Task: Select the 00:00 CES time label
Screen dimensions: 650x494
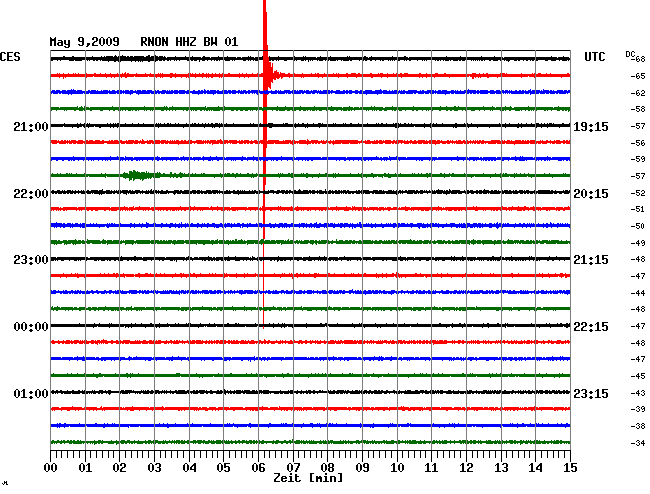Action: pos(31,327)
